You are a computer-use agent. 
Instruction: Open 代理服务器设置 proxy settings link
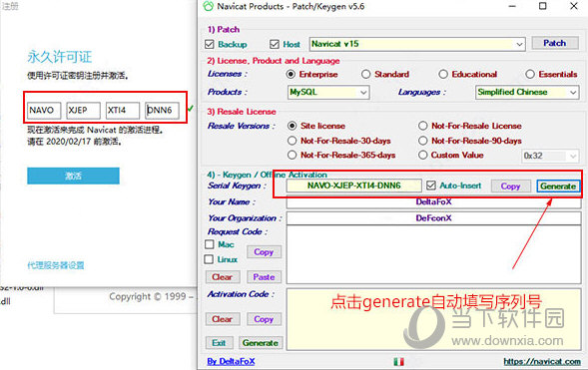pyautogui.click(x=56, y=265)
